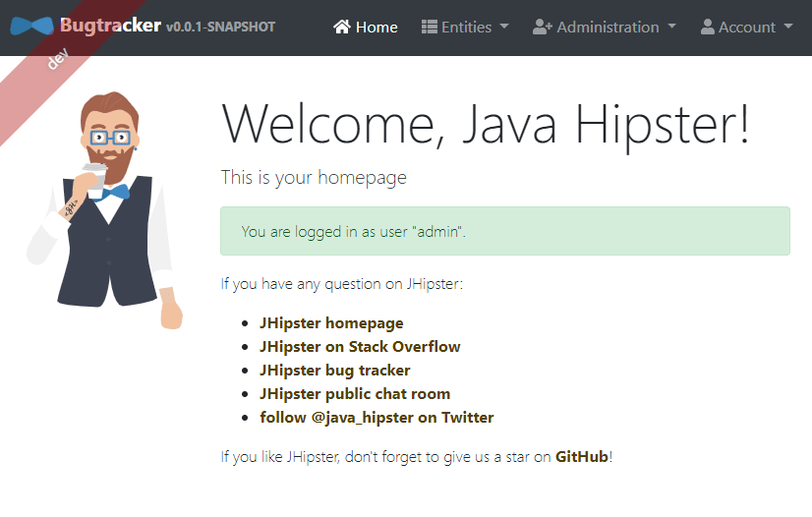Click the blue bowtie Bugtracker logo
This screenshot has height=517, width=812.
pos(31,26)
